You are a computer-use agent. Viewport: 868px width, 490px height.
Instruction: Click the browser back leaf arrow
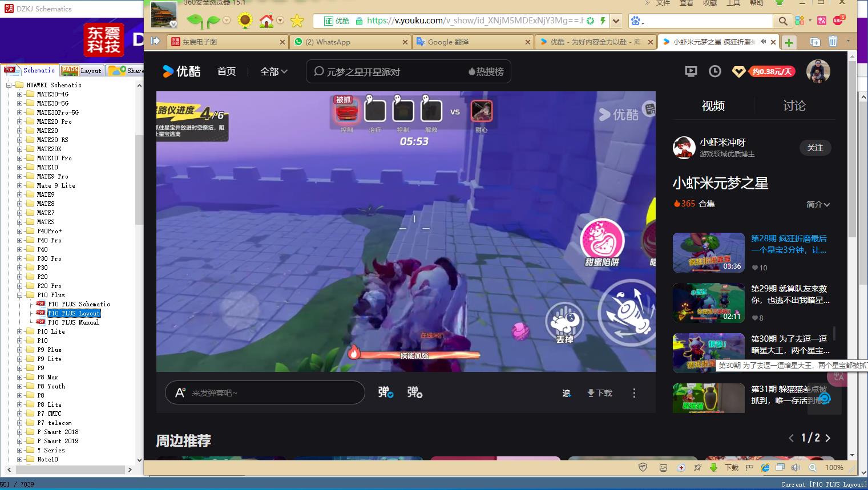tap(195, 21)
